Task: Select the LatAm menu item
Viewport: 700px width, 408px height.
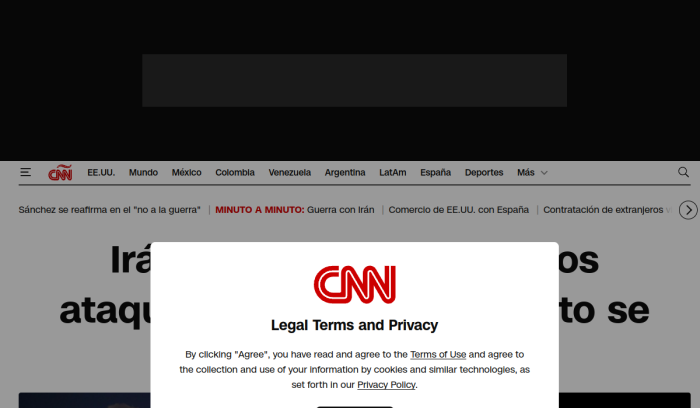Action: tap(393, 172)
